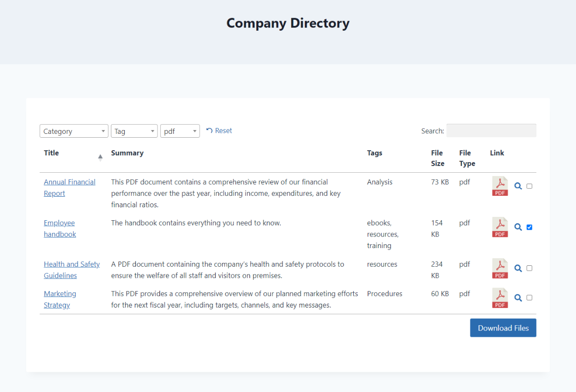Open the Health and Safety Guidelines link
Viewport: 576px width, 392px height.
pos(72,270)
